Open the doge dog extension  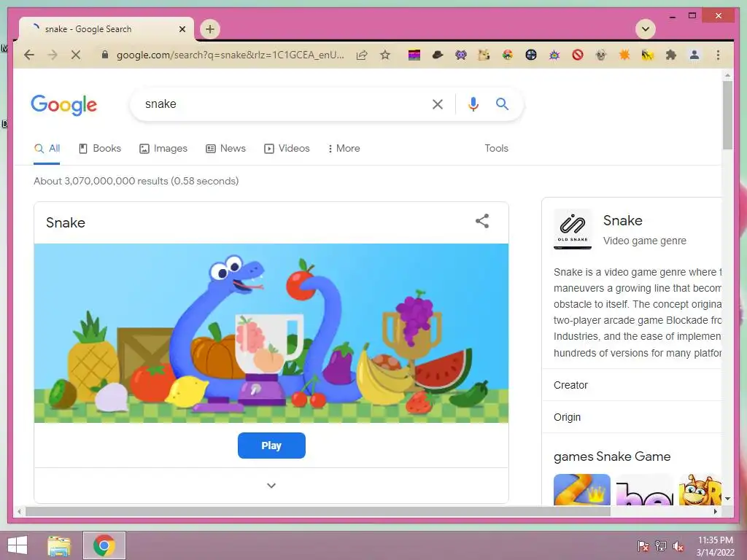(x=484, y=55)
